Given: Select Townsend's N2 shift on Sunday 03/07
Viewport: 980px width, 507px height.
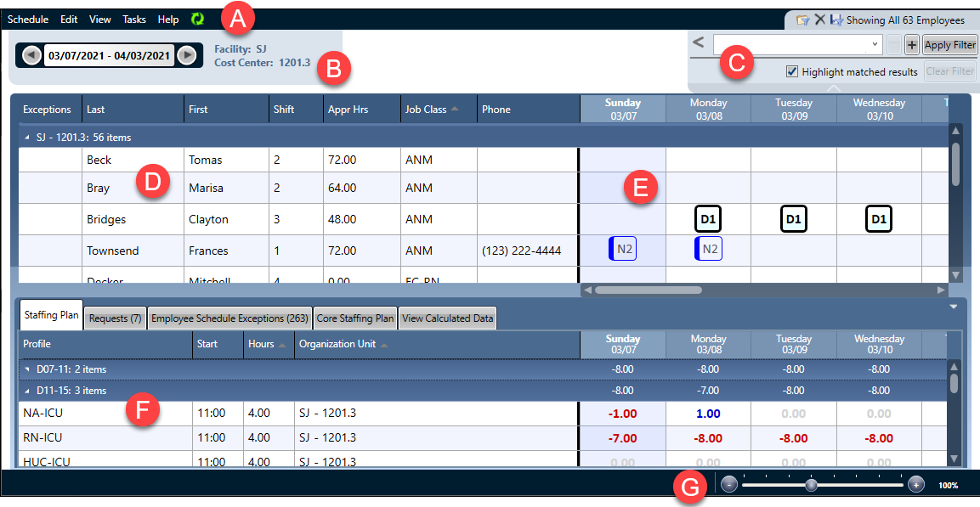Looking at the screenshot, I should [623, 250].
